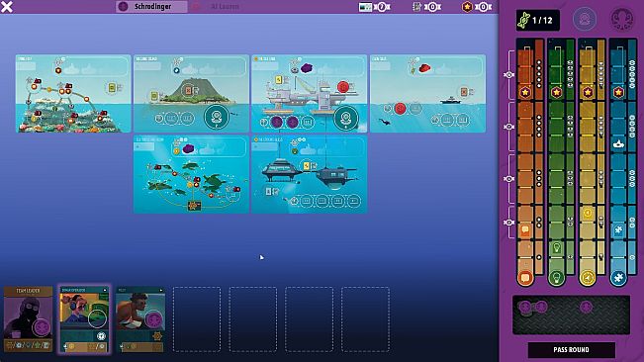Screen dimensions: 644x362
Task: Click the star badge on blue track
Action: pyautogui.click(x=618, y=92)
